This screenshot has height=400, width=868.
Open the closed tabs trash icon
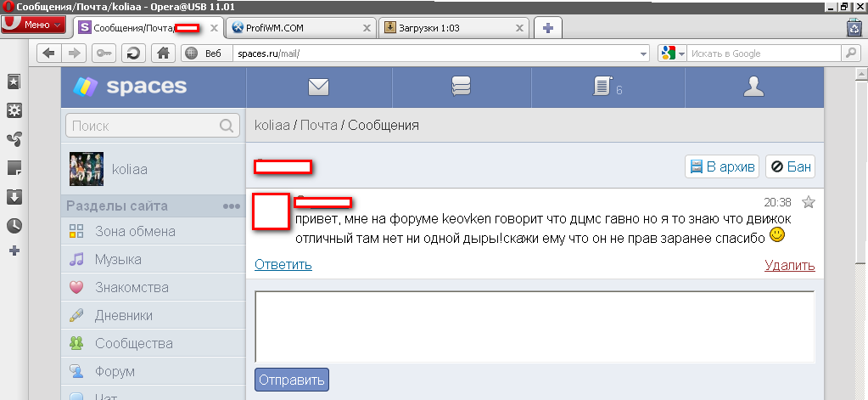854,28
